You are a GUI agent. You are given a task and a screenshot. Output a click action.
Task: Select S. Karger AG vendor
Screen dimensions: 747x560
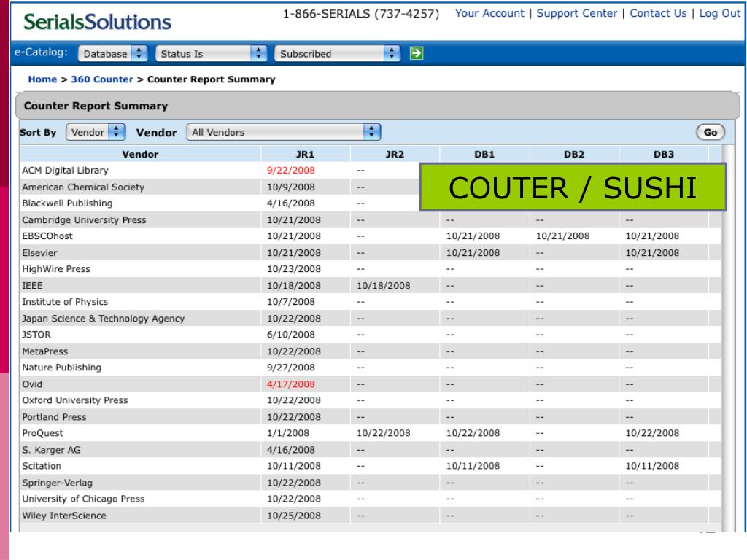click(52, 449)
